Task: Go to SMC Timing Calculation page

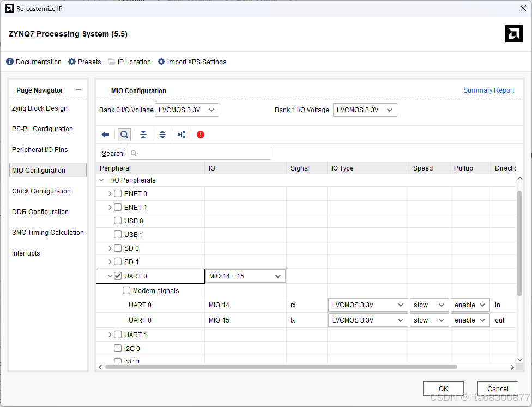Action: (x=48, y=232)
